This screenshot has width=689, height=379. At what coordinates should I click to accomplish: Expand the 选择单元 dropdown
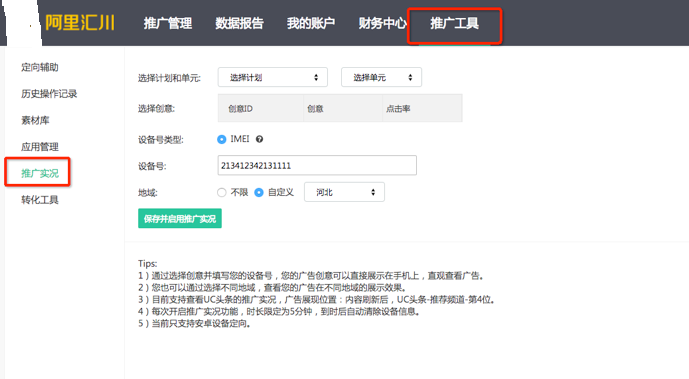tap(381, 77)
